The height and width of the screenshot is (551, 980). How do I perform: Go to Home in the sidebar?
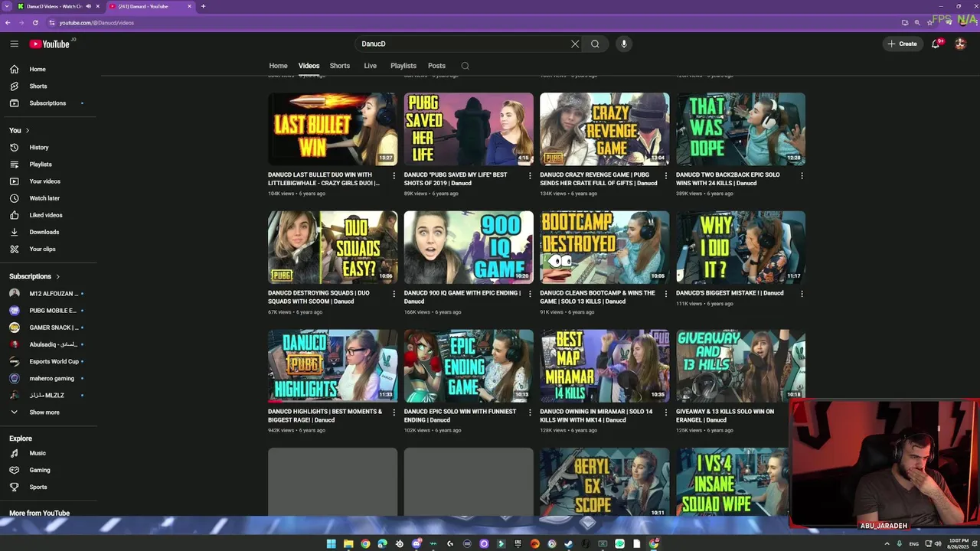click(x=51, y=69)
